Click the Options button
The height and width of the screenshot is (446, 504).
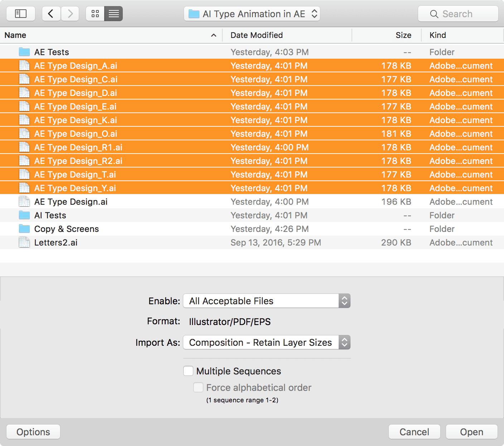pos(33,432)
